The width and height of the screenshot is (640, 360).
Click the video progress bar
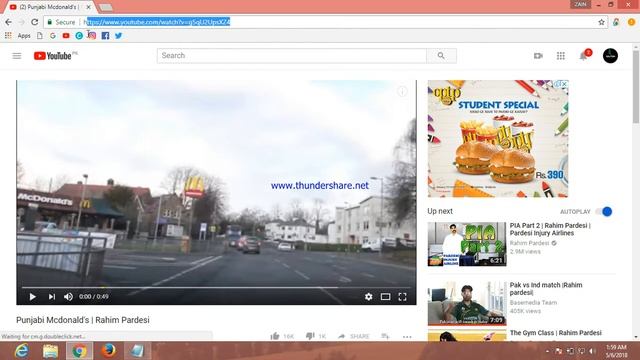[216, 287]
